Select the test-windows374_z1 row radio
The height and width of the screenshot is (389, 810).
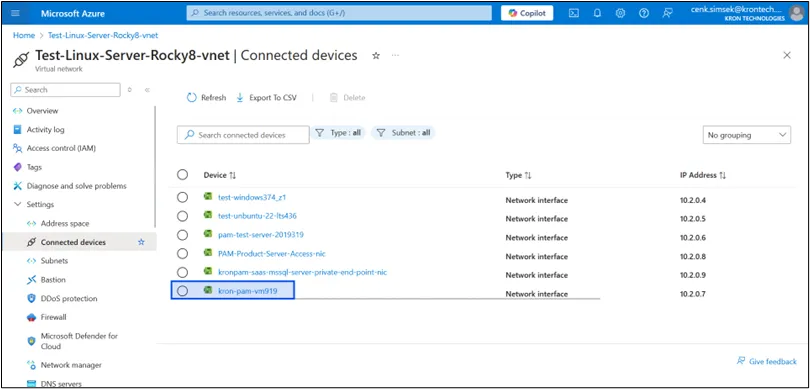click(x=182, y=197)
